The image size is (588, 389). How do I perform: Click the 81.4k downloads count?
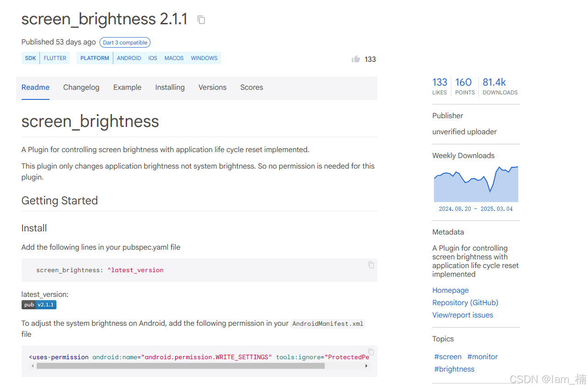click(x=500, y=86)
